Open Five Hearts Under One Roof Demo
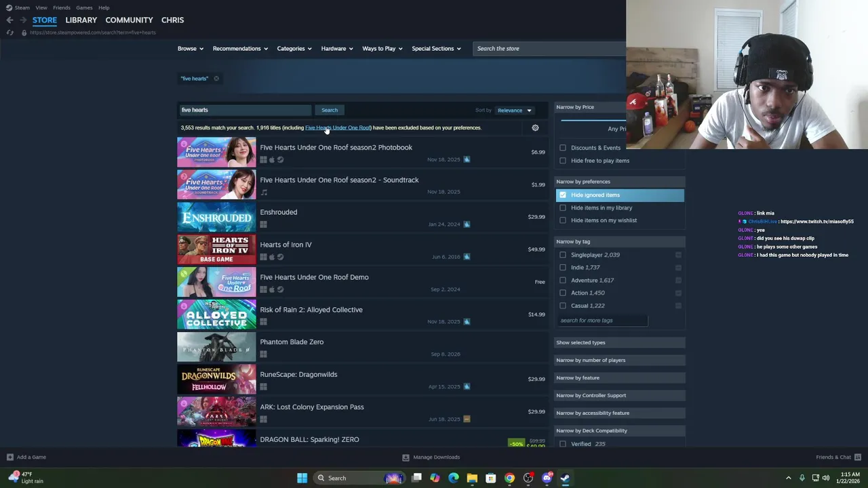This screenshot has width=868, height=488. tap(363, 282)
